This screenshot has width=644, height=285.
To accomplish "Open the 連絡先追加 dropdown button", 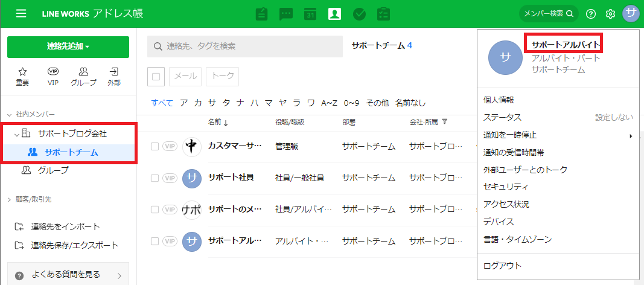I will (x=68, y=46).
